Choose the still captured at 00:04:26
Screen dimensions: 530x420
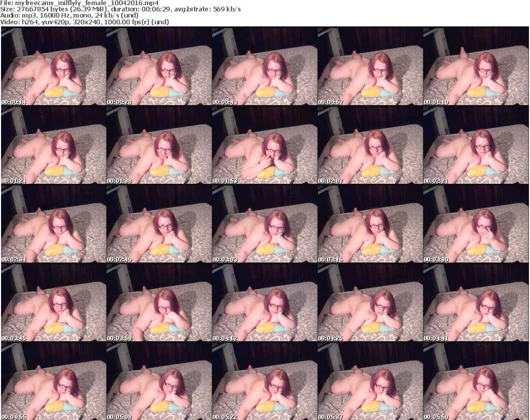(370, 302)
